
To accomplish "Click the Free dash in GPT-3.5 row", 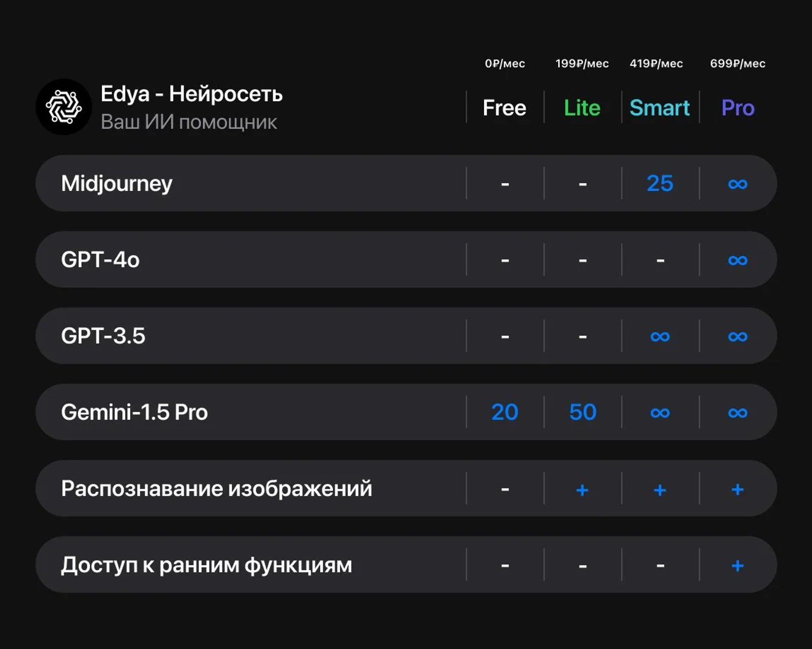I will (x=505, y=337).
